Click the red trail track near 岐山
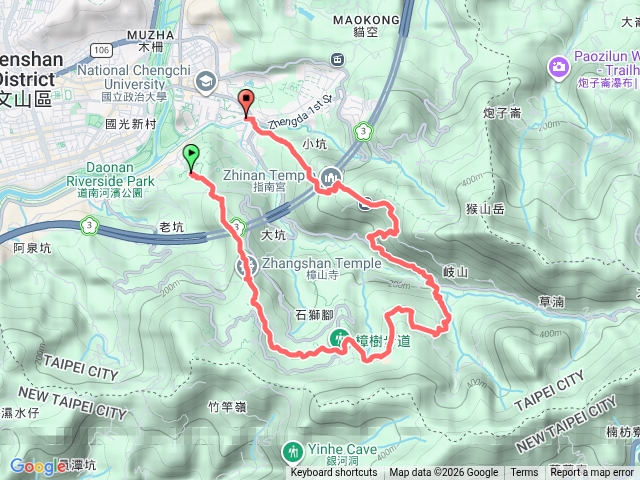 (x=429, y=280)
